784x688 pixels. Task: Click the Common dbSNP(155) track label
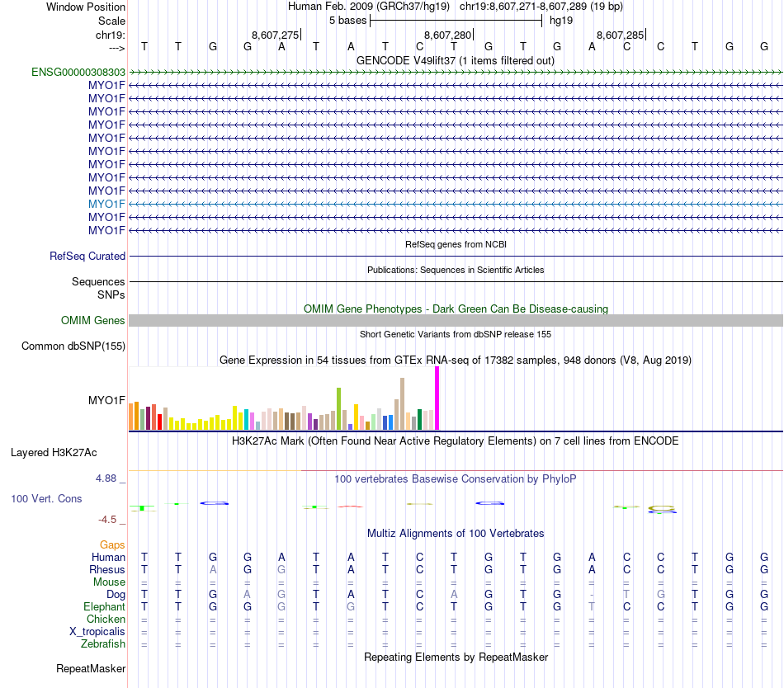[x=73, y=346]
